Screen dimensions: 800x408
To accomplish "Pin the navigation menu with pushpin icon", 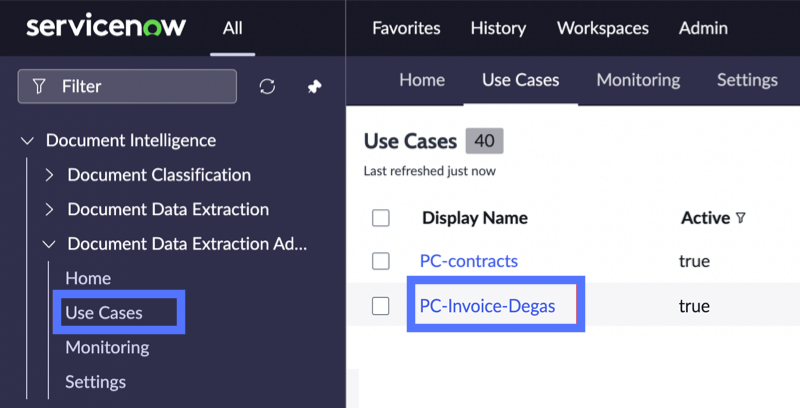I will (314, 87).
